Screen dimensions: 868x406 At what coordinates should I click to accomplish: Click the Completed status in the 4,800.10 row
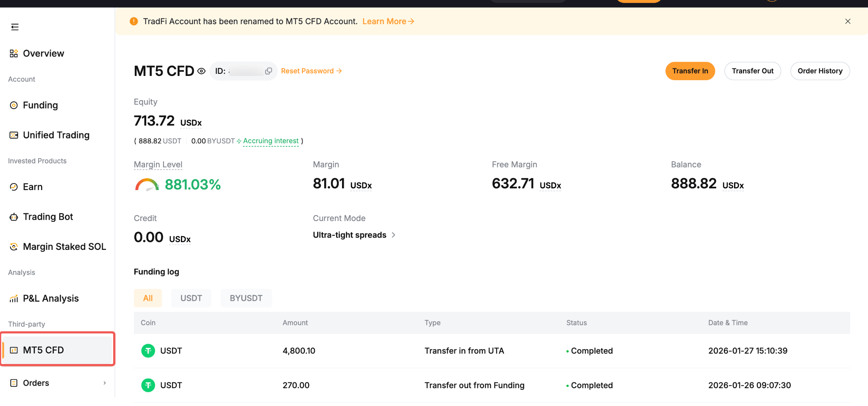point(590,351)
